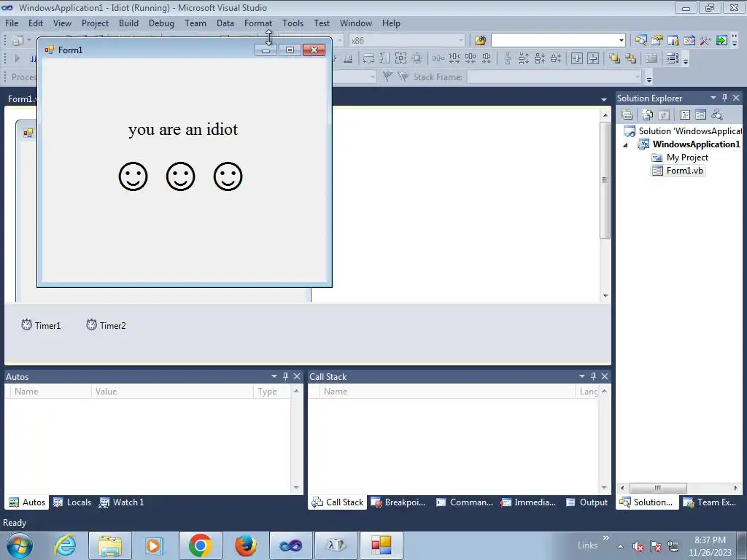Open Google Chrome from the taskbar
The width and height of the screenshot is (747, 560).
coord(200,545)
